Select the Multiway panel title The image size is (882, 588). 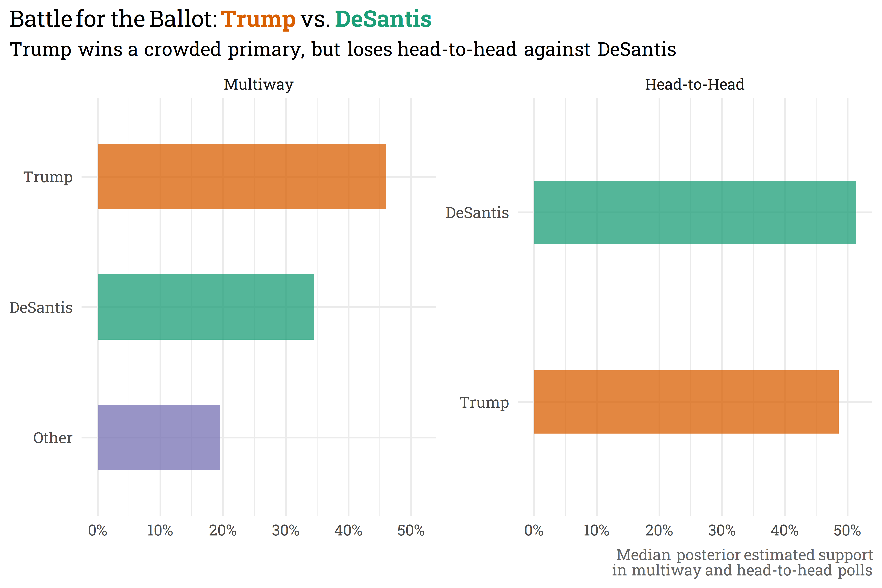[x=259, y=84]
